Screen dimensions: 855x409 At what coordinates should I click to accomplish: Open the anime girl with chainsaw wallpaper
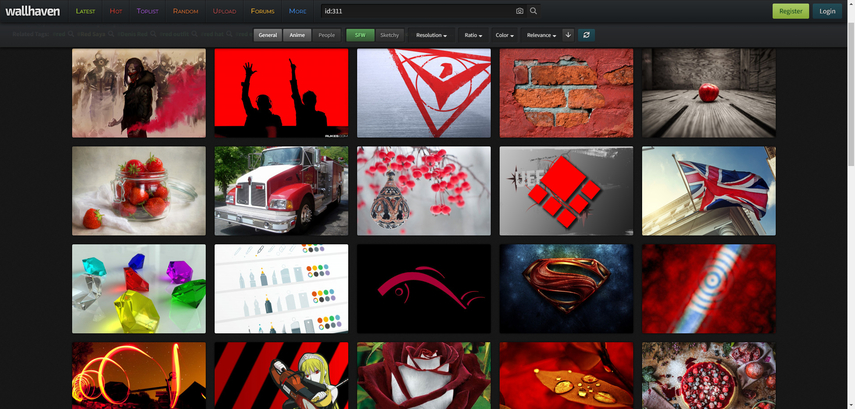[x=281, y=376]
